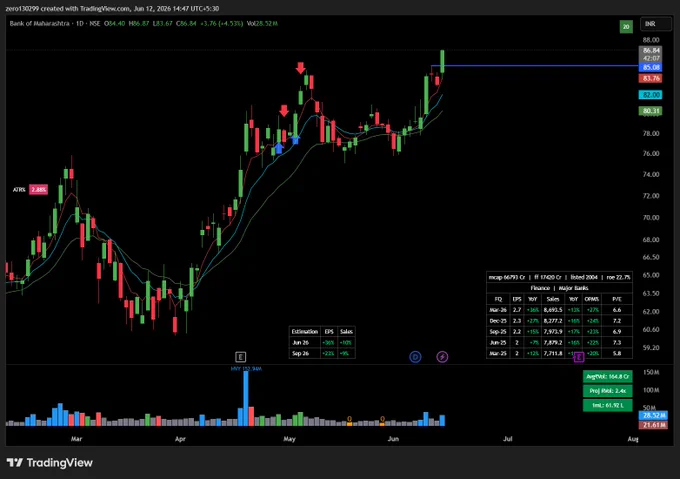Click the TradingView logo
The height and width of the screenshot is (479, 680).
50,463
